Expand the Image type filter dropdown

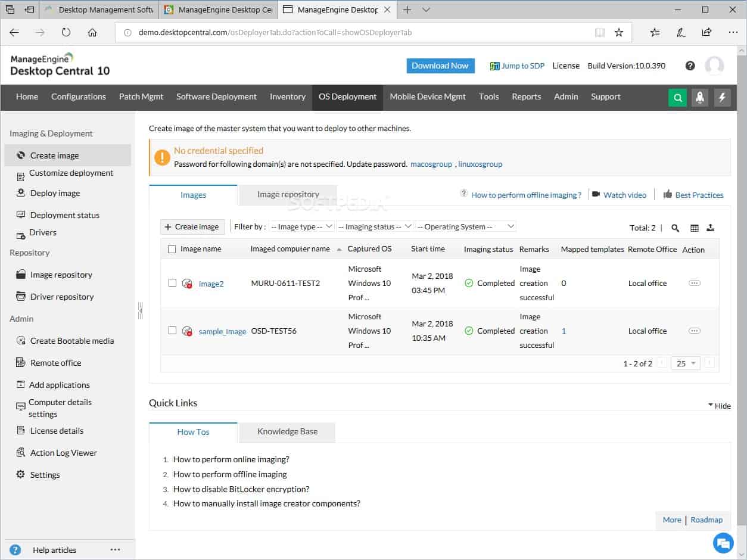(x=301, y=226)
